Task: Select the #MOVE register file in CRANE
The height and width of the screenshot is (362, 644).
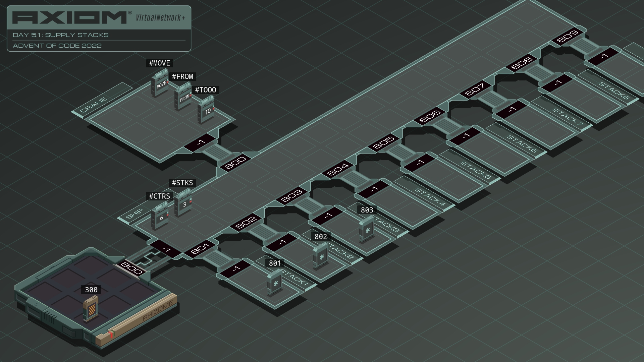Action: pos(160,83)
